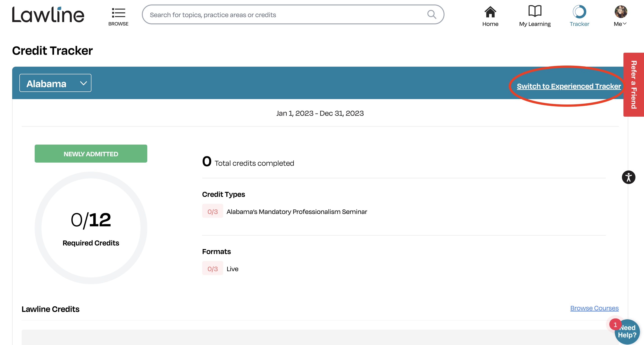644x345 pixels.
Task: Click the Lawline logo
Action: (48, 15)
